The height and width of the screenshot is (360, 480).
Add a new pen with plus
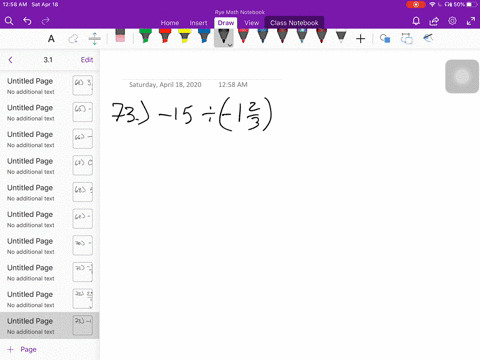360,39
